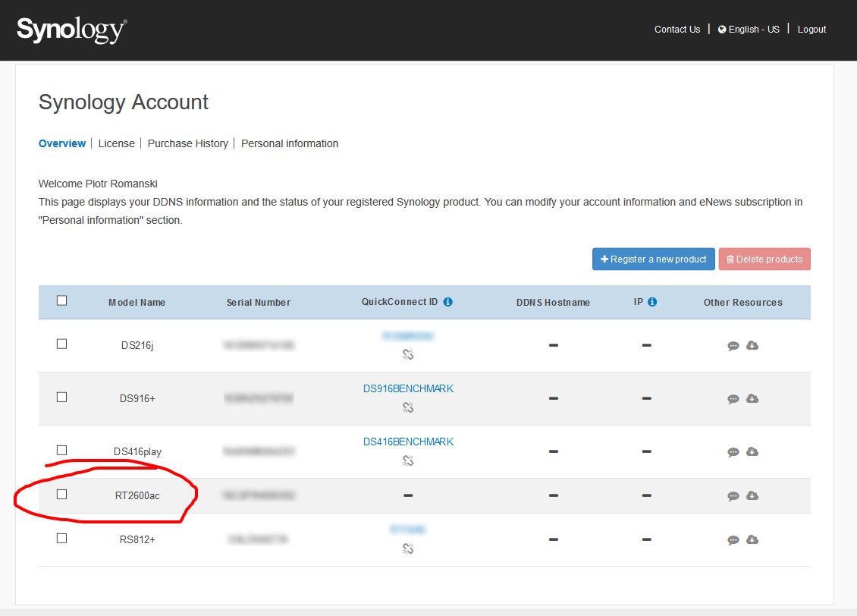Open support chat icon for DS216j
This screenshot has height=616, width=857.
(x=733, y=345)
